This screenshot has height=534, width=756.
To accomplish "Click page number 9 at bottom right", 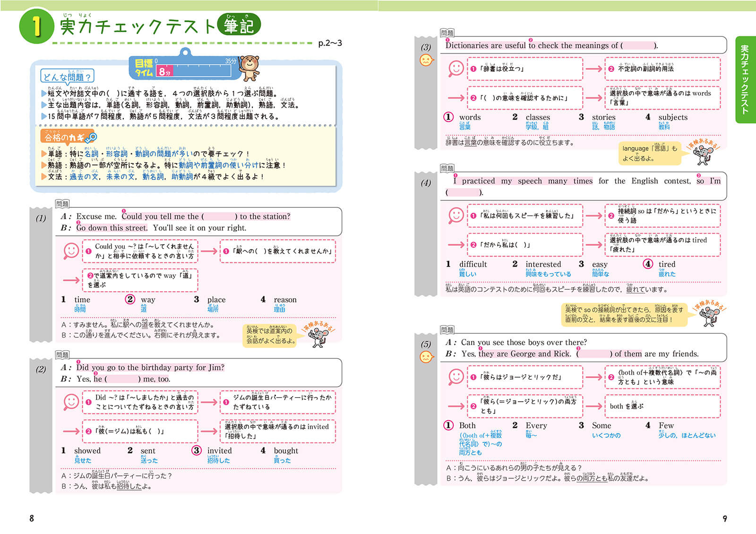I will [725, 518].
